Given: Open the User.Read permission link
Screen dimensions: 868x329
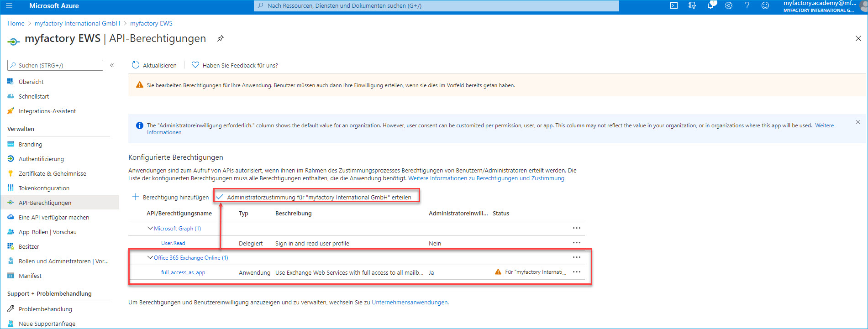Looking at the screenshot, I should coord(173,243).
